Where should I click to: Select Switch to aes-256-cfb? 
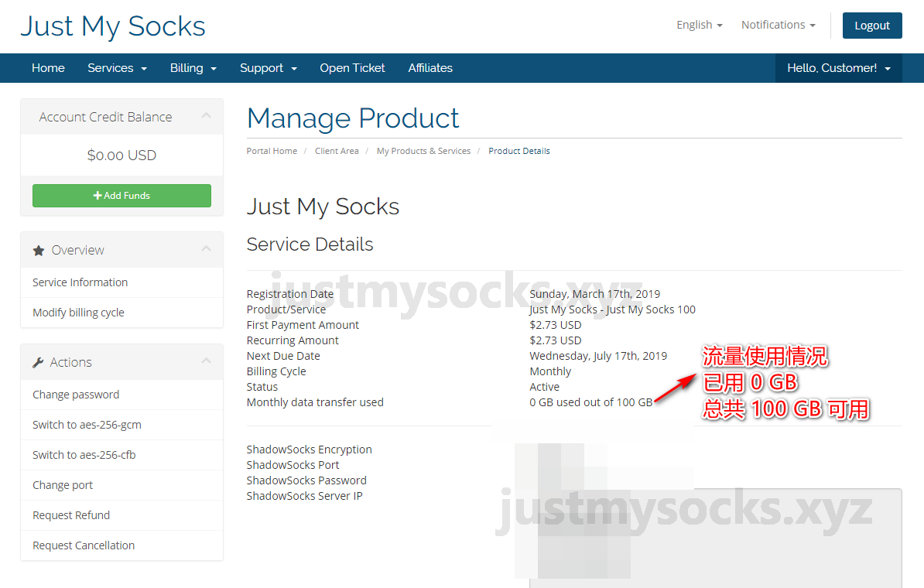click(x=122, y=455)
